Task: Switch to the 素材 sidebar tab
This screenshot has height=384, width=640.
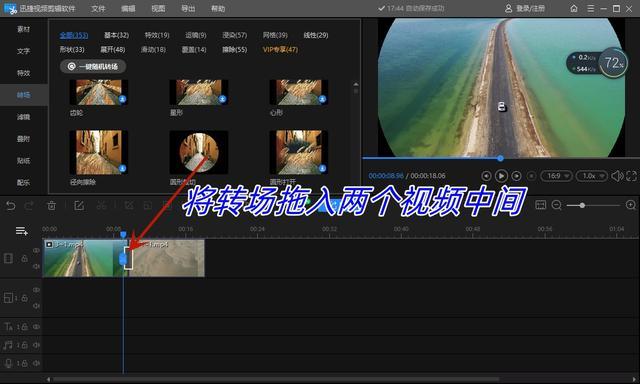Action: point(24,29)
